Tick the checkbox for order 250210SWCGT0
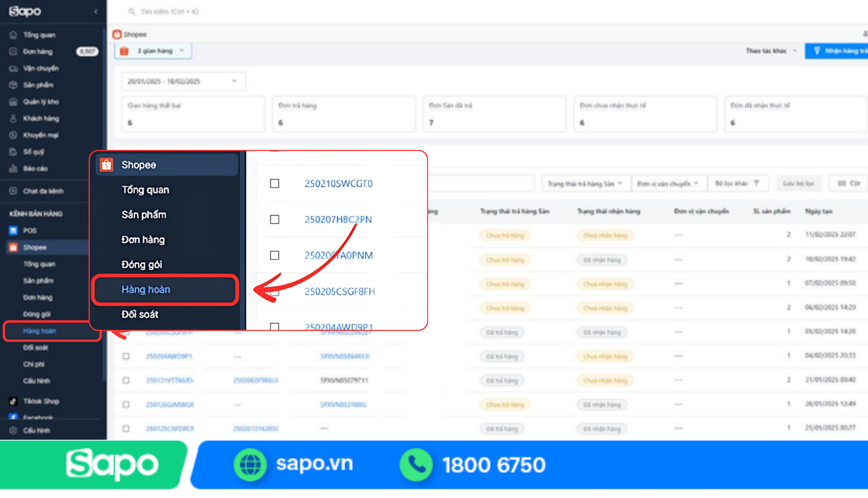This screenshot has height=498, width=868. click(x=274, y=183)
